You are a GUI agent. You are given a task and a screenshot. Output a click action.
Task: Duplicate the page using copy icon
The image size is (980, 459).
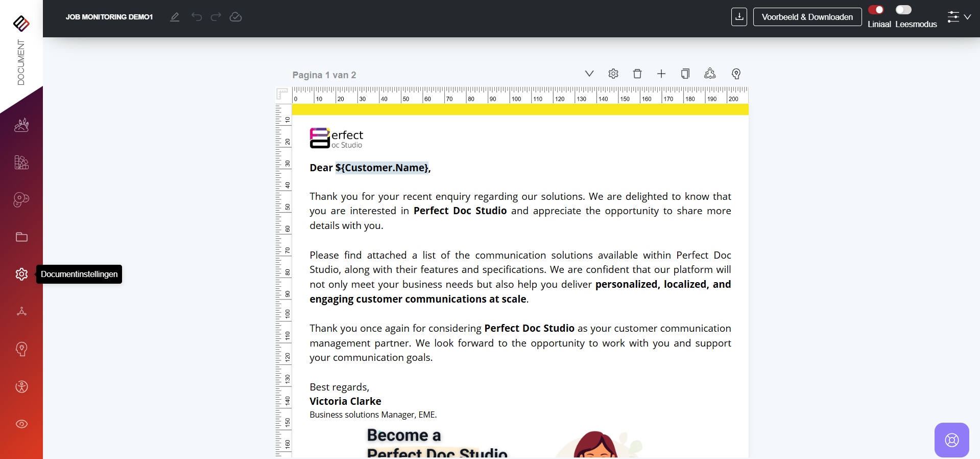(685, 74)
